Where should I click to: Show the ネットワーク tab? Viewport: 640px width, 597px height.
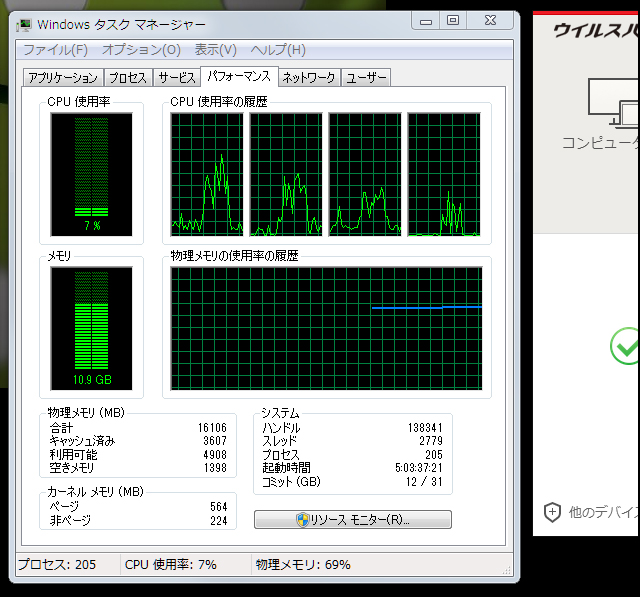[308, 78]
